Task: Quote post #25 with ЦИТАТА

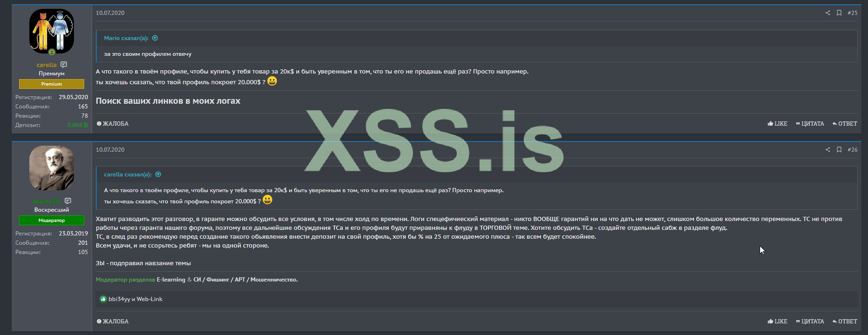Action: coord(810,124)
